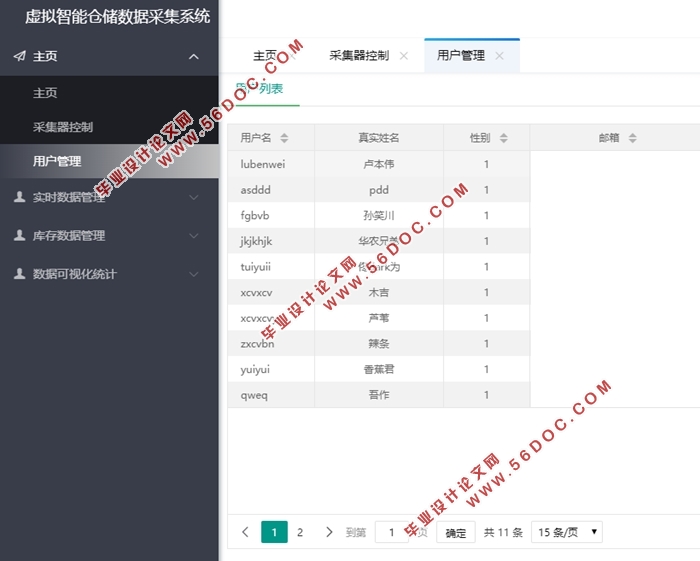The height and width of the screenshot is (561, 700).
Task: Expand the 库存数据管理 menu
Action: coord(194,236)
